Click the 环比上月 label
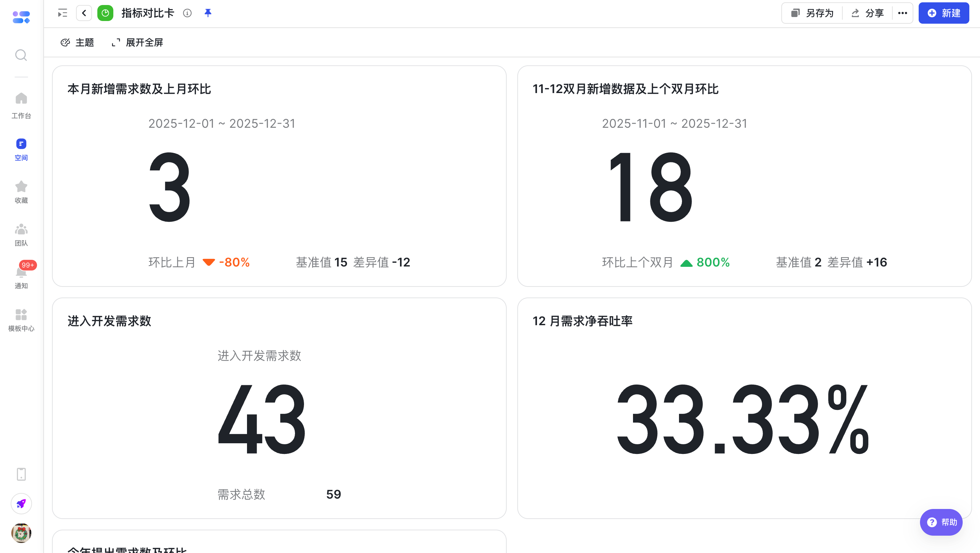The height and width of the screenshot is (553, 980). (x=172, y=262)
